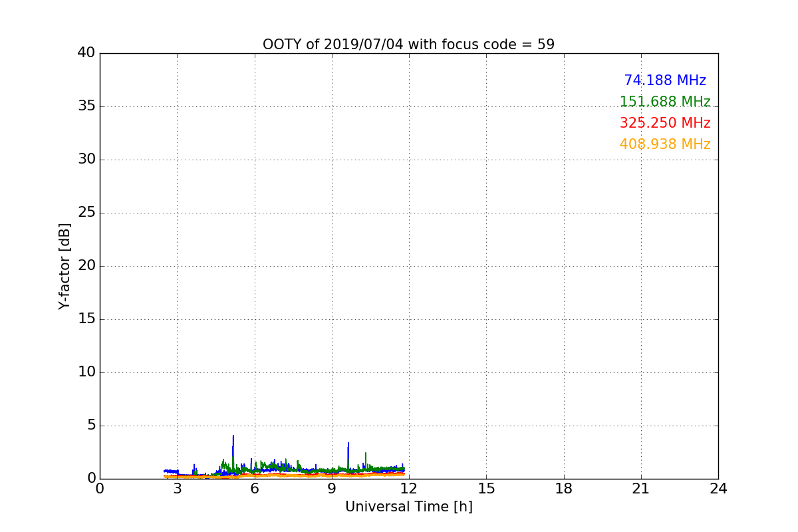The image size is (798, 532).
Task: Click the x-axis tick label 3
Action: coord(177,489)
